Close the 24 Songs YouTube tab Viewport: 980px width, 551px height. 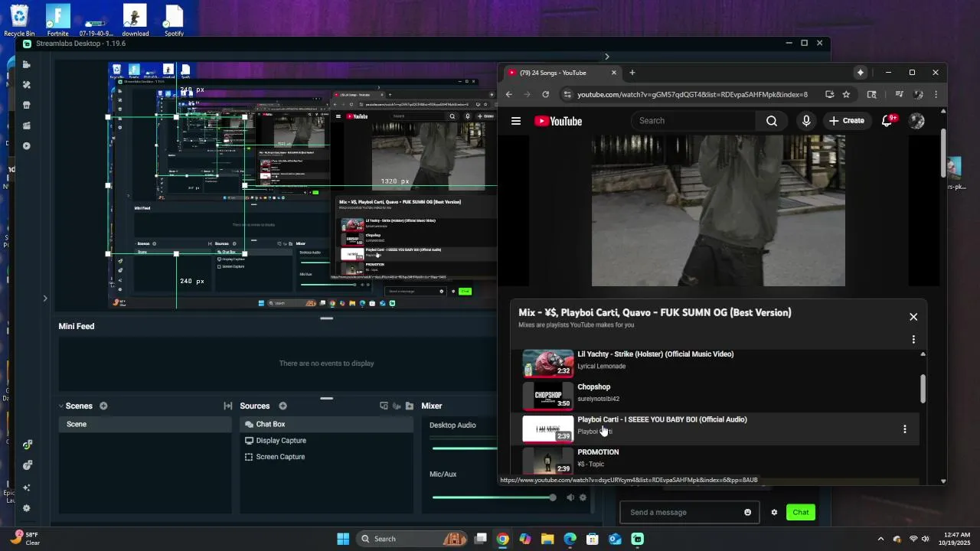pyautogui.click(x=613, y=73)
